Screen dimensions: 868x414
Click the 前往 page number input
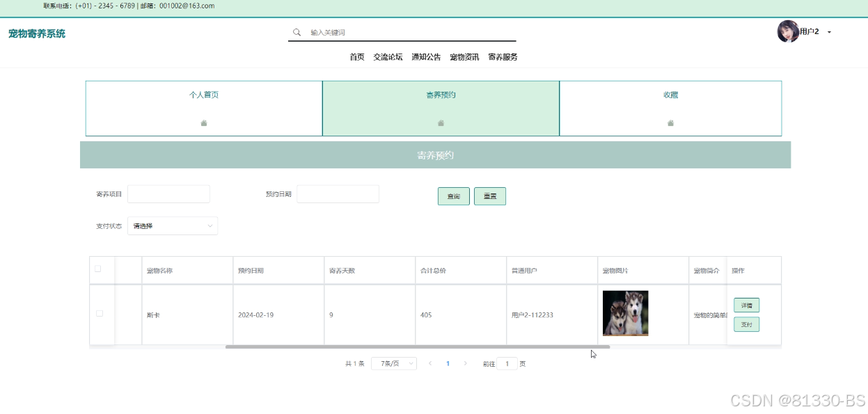tap(507, 363)
